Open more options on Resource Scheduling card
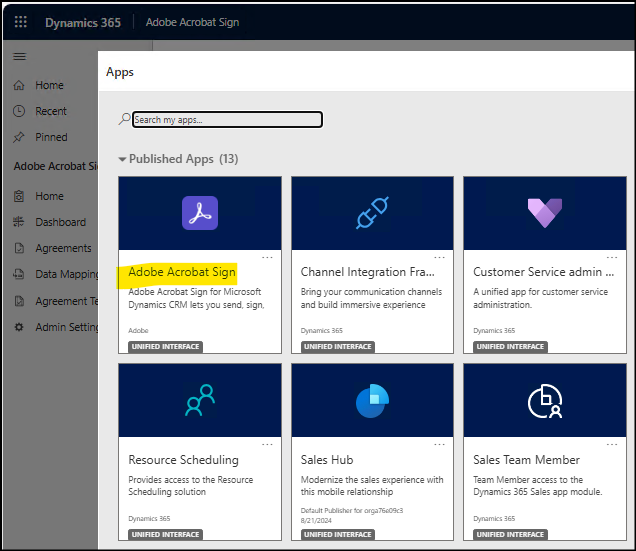The image size is (636, 551). pyautogui.click(x=267, y=444)
